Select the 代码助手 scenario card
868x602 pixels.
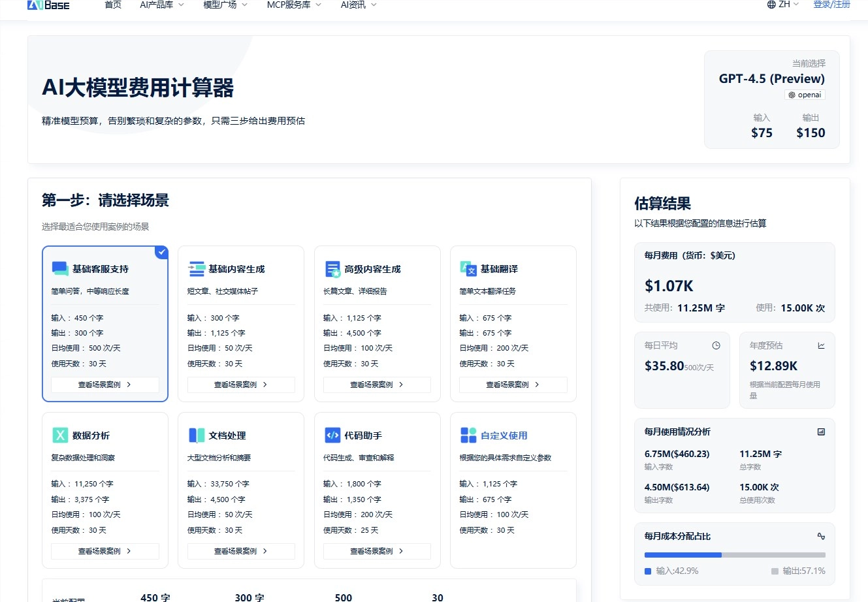(x=377, y=490)
